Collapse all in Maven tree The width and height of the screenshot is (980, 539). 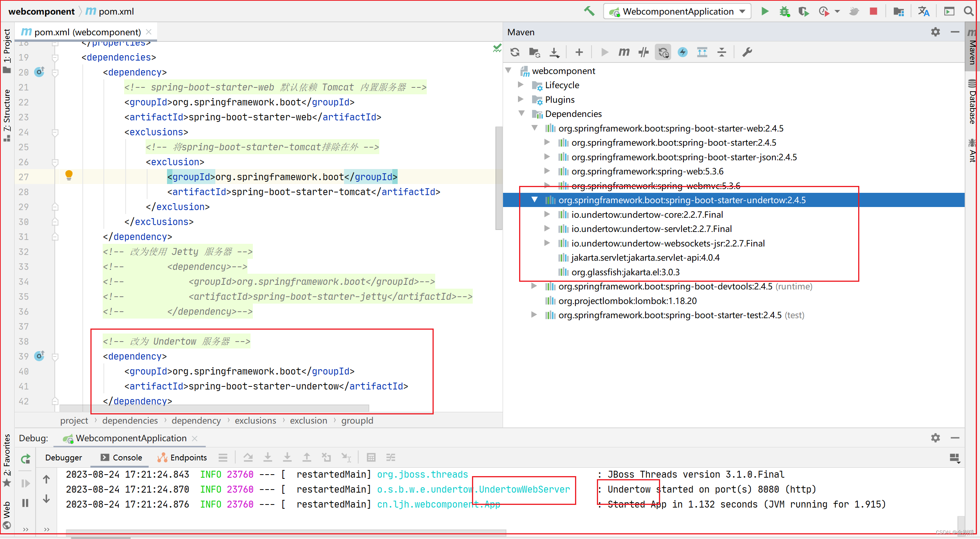coord(722,52)
